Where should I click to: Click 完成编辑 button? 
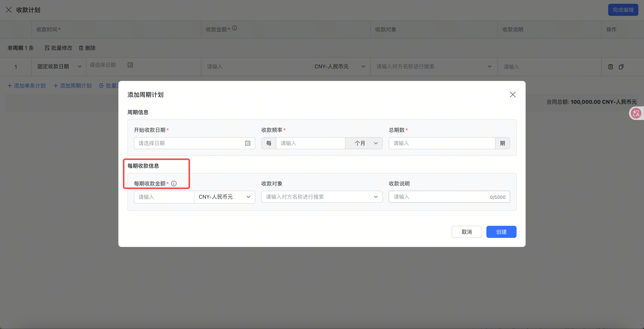pos(623,10)
